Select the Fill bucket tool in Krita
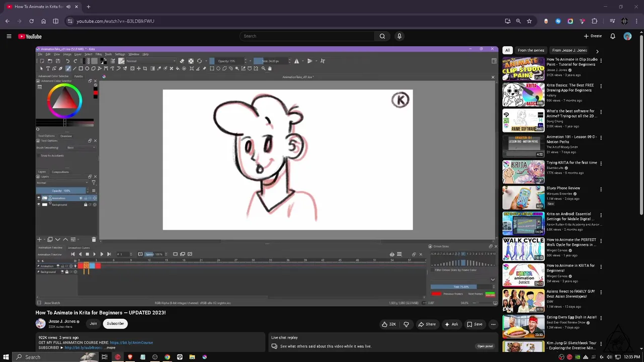This screenshot has width=644, height=362. (x=178, y=68)
